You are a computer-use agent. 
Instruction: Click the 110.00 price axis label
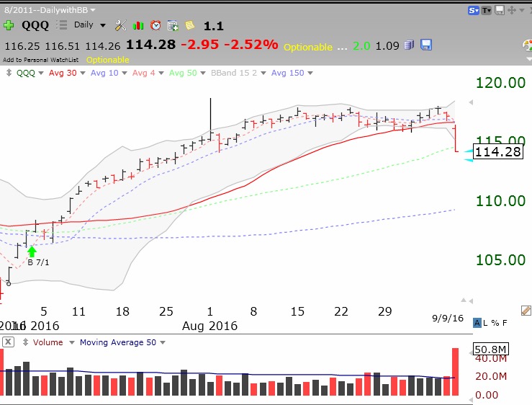pyautogui.click(x=500, y=201)
